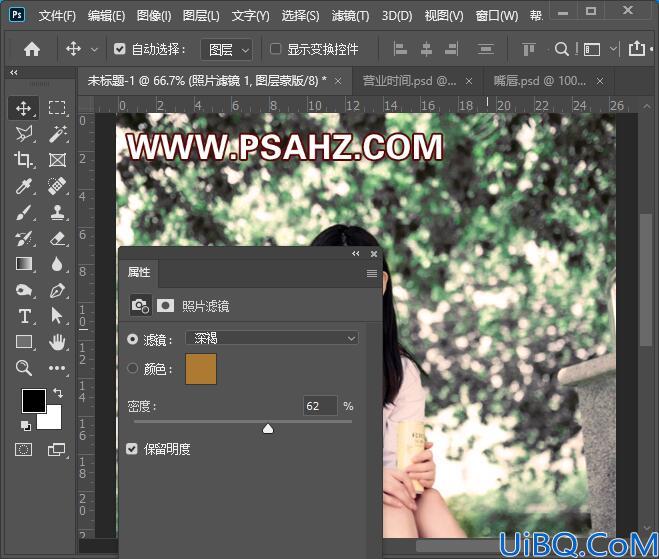The width and height of the screenshot is (659, 559).
Task: Open the File menu
Action: point(57,16)
